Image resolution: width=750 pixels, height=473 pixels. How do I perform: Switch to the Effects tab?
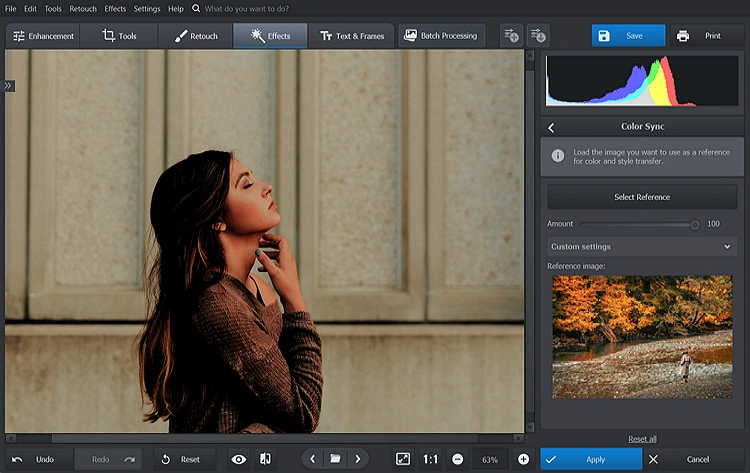coord(270,36)
